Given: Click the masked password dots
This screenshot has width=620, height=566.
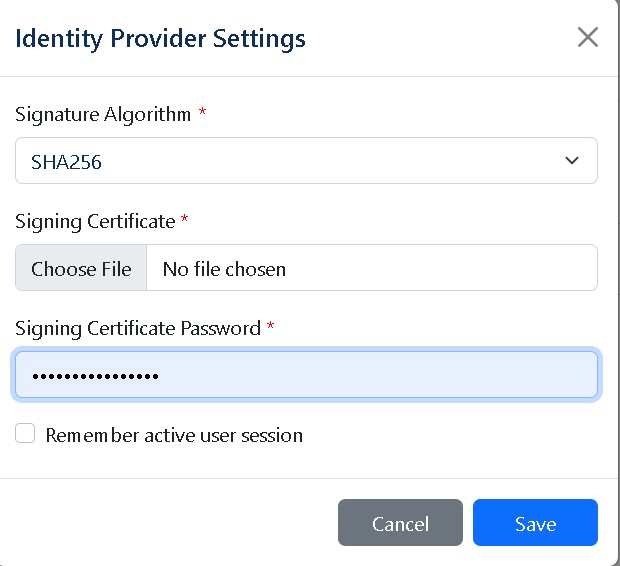Looking at the screenshot, I should 95,376.
